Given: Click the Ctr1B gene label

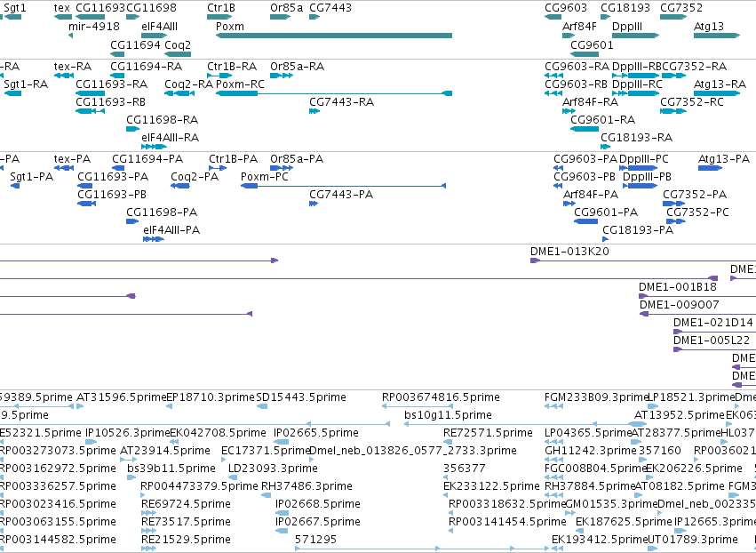Looking at the screenshot, I should [x=221, y=8].
